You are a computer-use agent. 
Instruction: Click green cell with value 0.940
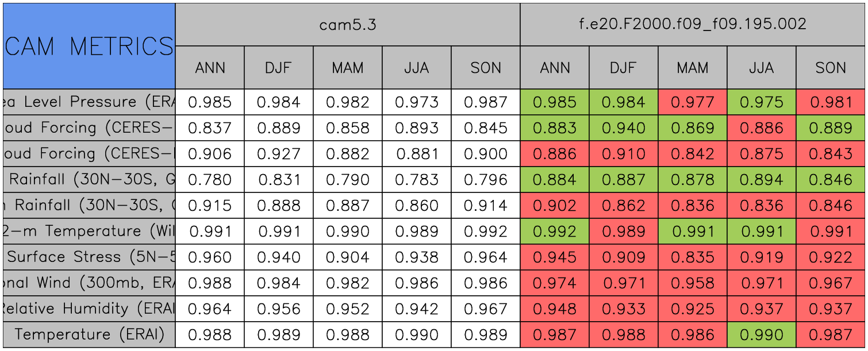pos(624,128)
